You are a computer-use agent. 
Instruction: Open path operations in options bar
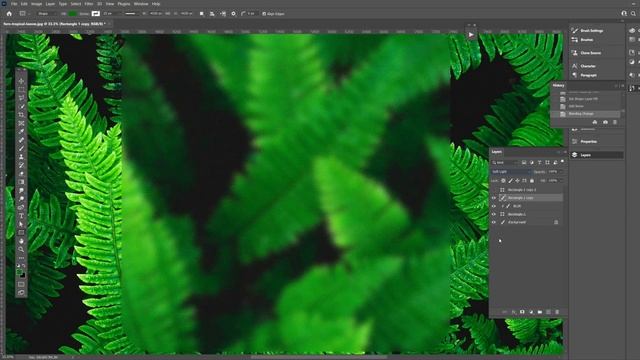(202, 13)
